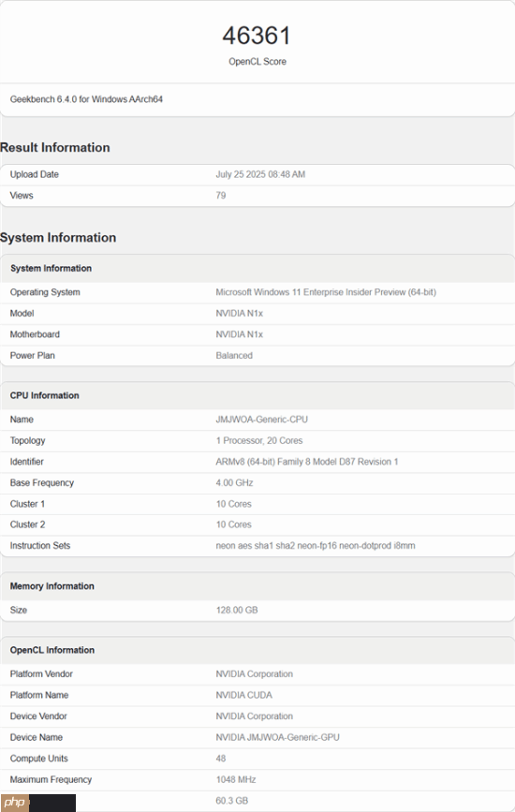Click the 46361 OpenCL score number
This screenshot has height=812, width=515.
pos(257,36)
